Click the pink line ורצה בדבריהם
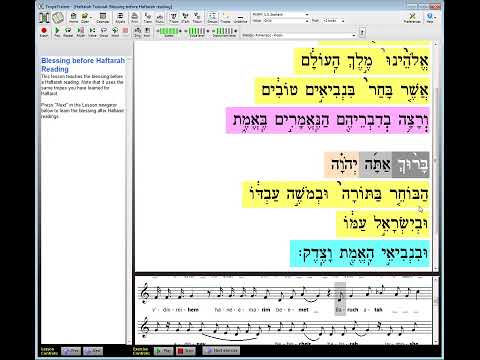The width and height of the screenshot is (480, 360). coord(328,120)
